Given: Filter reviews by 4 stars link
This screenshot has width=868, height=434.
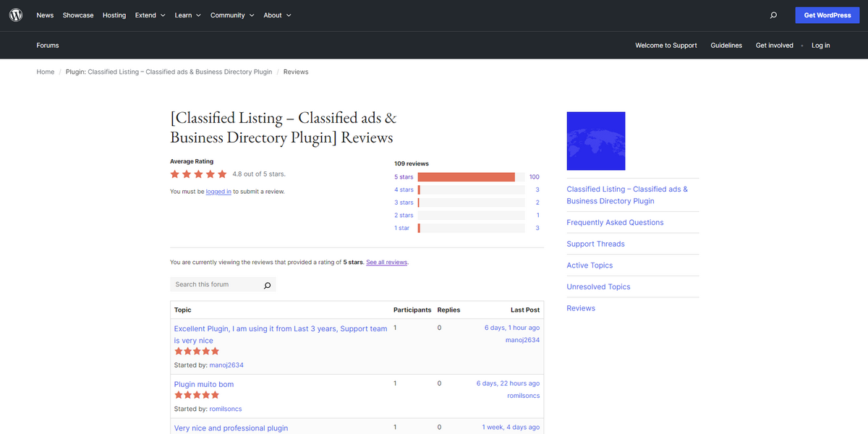Looking at the screenshot, I should coord(404,190).
